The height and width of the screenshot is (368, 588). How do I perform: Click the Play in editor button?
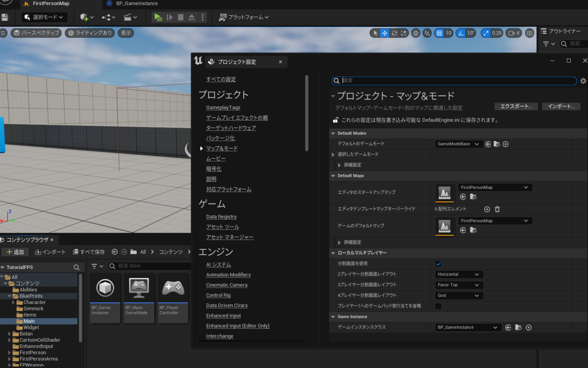(x=158, y=17)
